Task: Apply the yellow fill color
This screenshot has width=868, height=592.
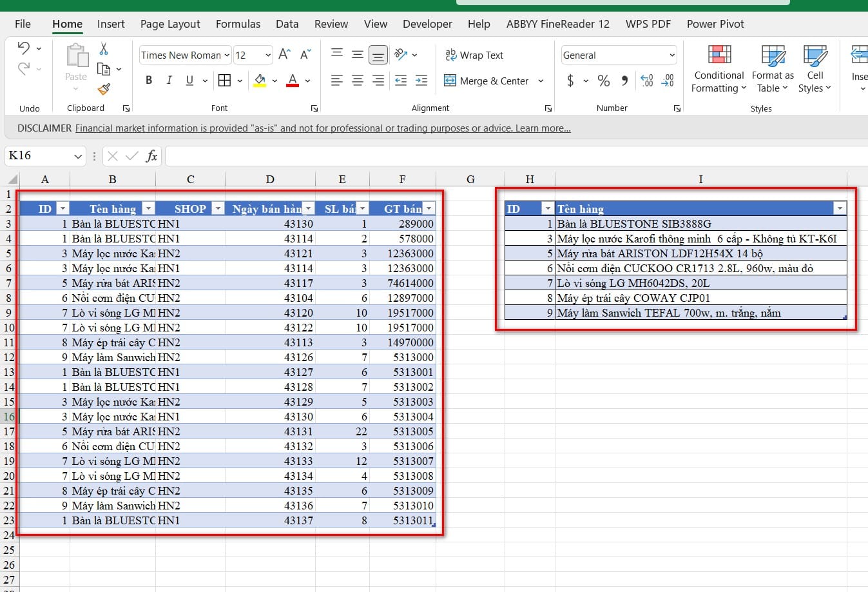Action: 260,81
